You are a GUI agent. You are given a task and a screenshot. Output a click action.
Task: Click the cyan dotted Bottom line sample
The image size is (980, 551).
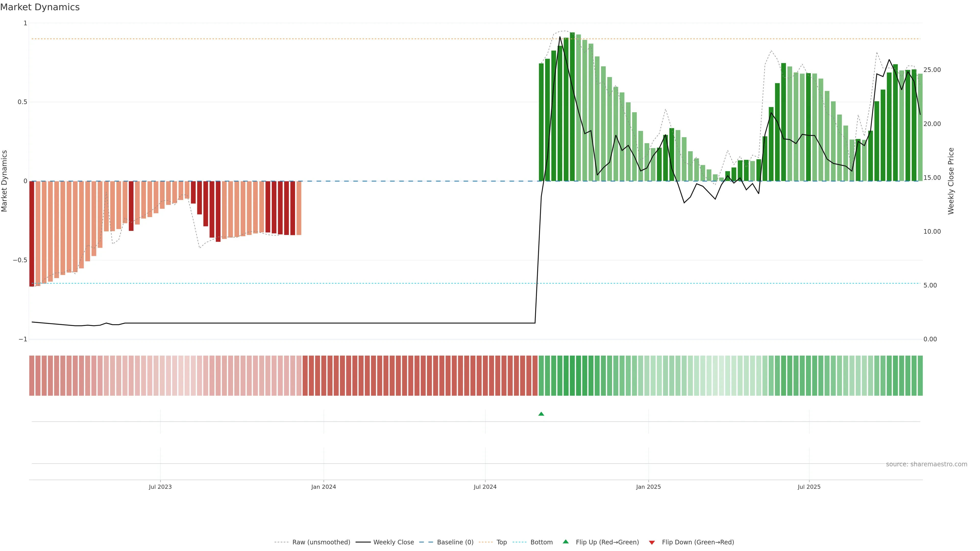(519, 542)
